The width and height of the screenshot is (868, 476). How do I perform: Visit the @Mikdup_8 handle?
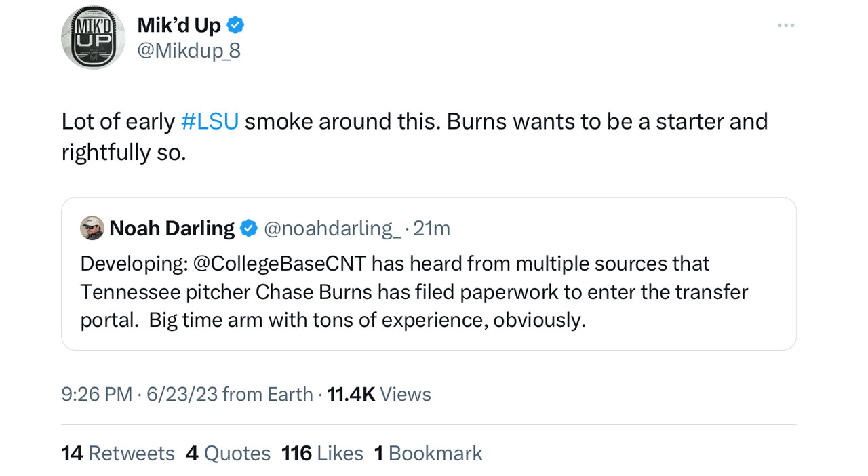pos(189,52)
